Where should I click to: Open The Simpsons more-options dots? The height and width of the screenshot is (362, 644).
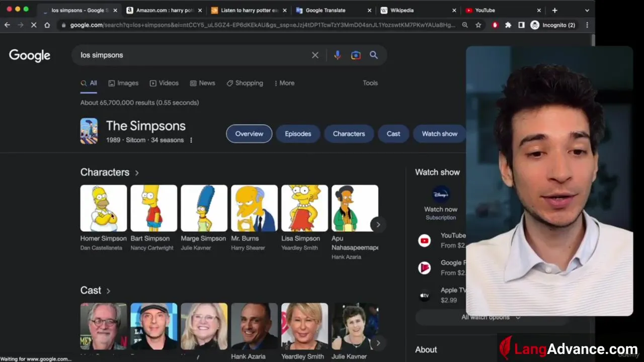click(x=191, y=140)
